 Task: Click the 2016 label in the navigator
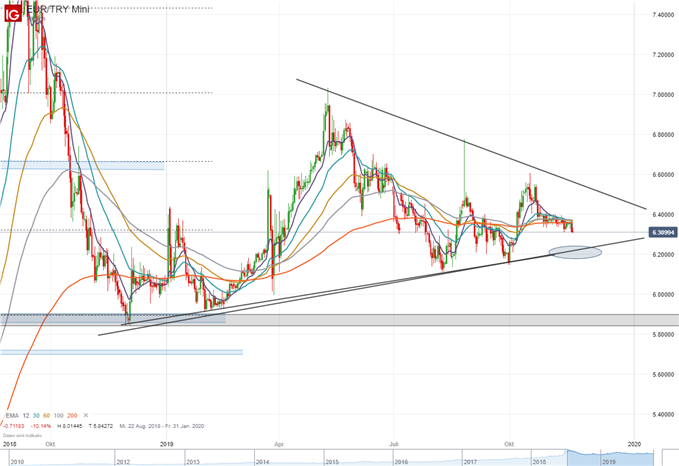click(401, 462)
